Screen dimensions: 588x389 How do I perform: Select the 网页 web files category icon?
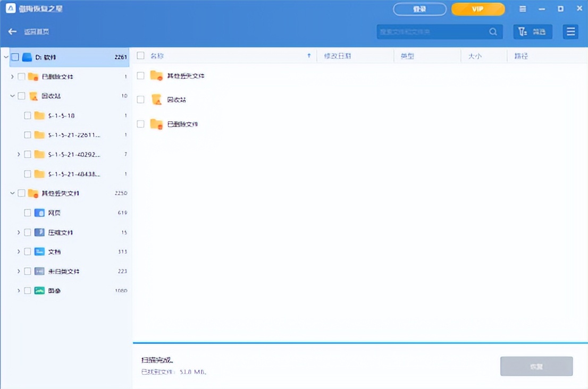pyautogui.click(x=39, y=213)
